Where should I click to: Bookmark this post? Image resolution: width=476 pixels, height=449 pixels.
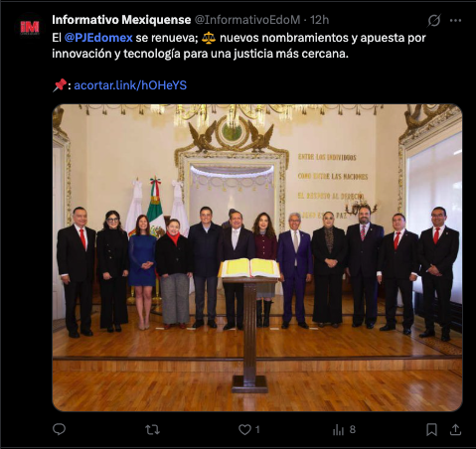[x=431, y=430]
